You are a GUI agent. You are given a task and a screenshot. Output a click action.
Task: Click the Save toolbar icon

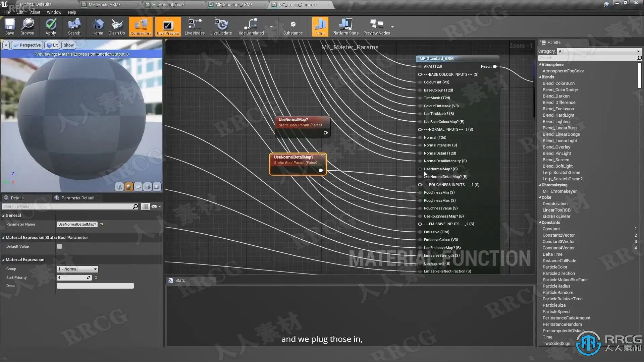10,24
